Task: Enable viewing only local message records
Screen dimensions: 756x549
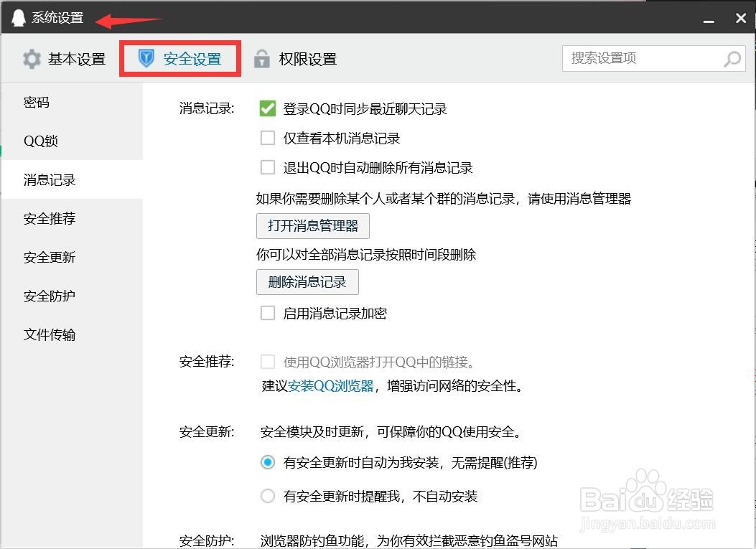Action: tap(268, 138)
